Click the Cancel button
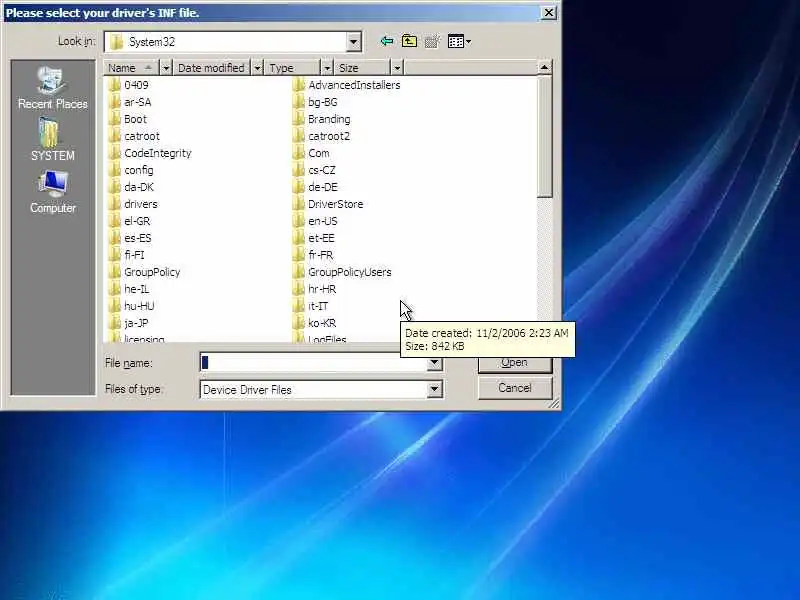Screen dimensions: 800x600 [x=515, y=388]
